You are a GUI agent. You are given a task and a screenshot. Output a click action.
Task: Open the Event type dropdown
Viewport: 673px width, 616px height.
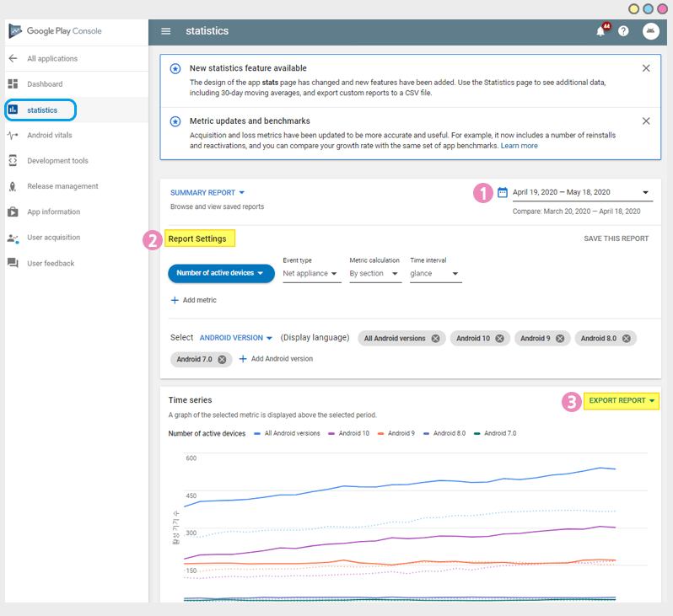point(310,274)
